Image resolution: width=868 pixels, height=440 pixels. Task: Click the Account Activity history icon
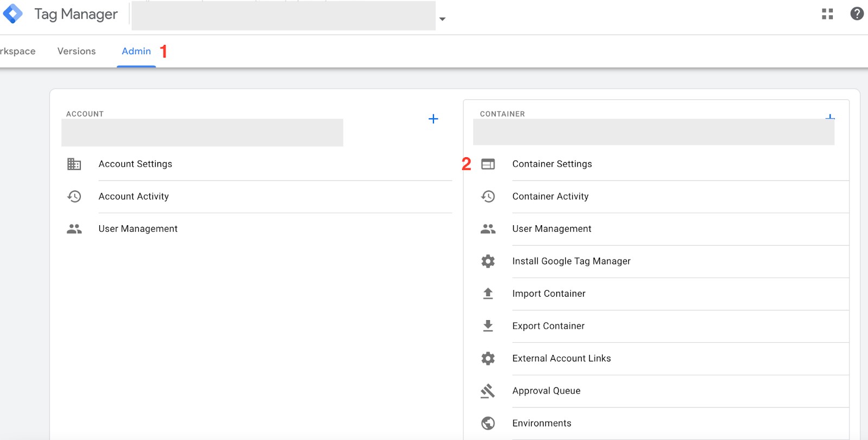[x=74, y=196]
